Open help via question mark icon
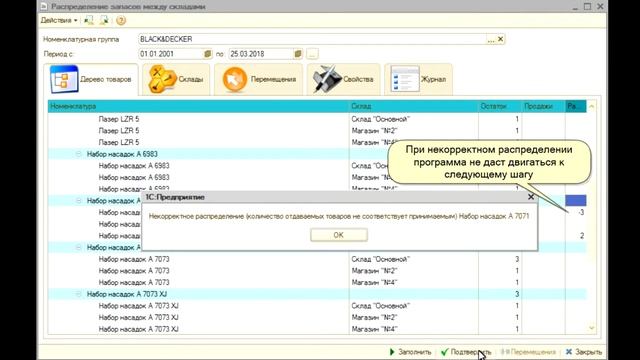Image resolution: width=640 pixels, height=360 pixels. coord(121,20)
